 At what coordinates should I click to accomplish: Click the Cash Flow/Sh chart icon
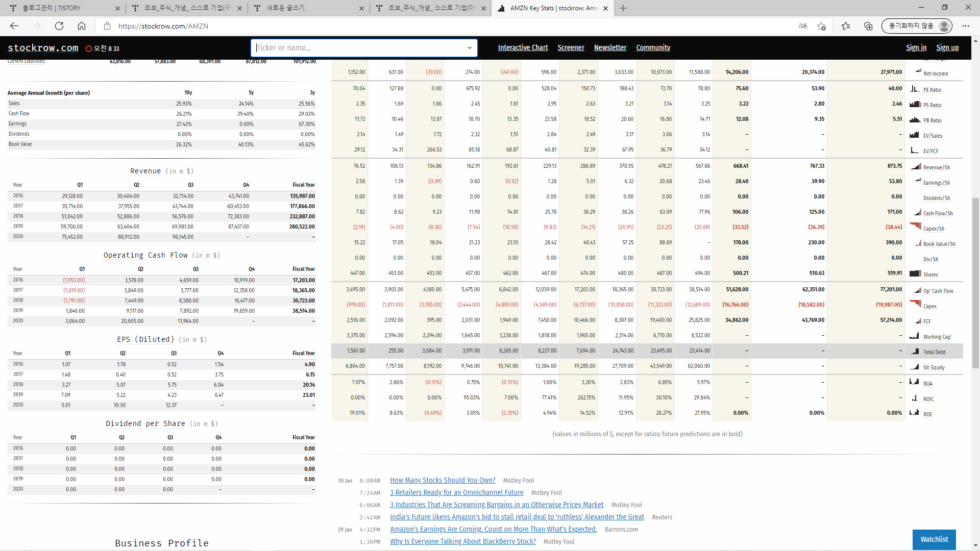918,212
